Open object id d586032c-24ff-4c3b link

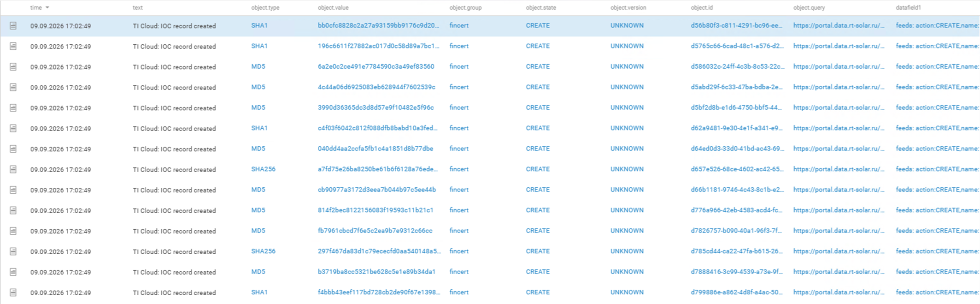(x=738, y=67)
